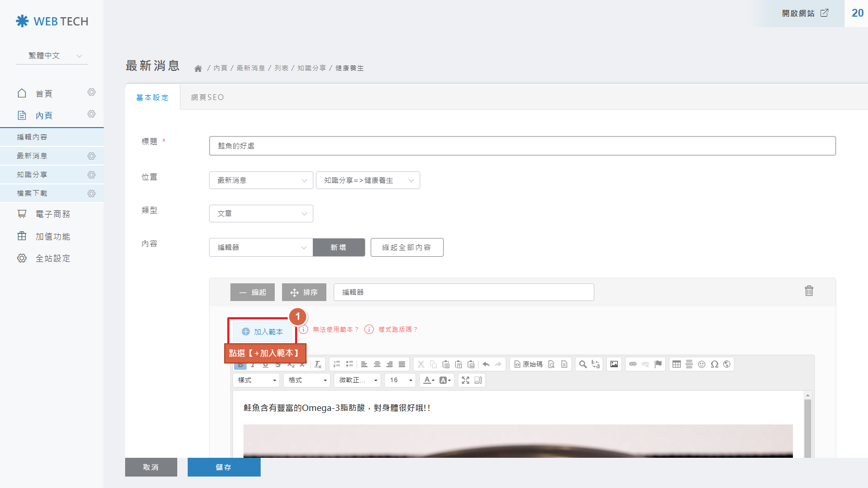The width and height of the screenshot is (868, 488).
Task: Insert smiley emoticon from toolbar
Action: pyautogui.click(x=702, y=364)
